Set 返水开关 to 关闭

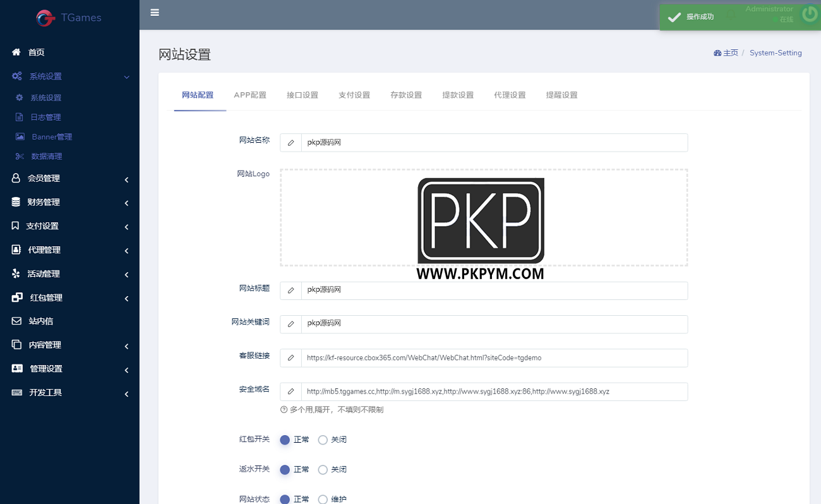(323, 469)
